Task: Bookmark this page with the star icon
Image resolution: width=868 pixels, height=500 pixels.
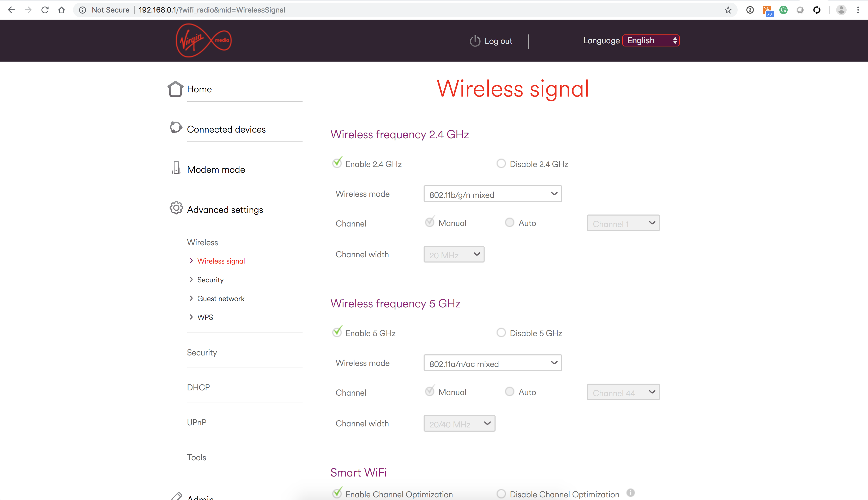Action: coord(728,10)
